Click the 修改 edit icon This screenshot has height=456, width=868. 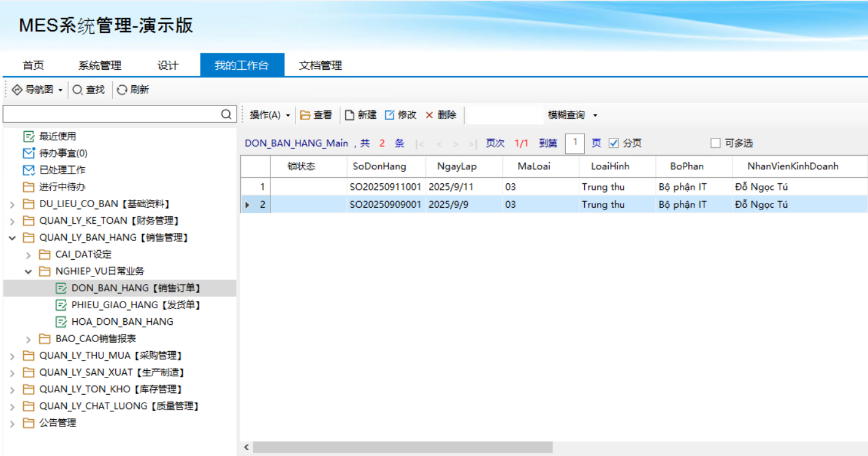389,115
